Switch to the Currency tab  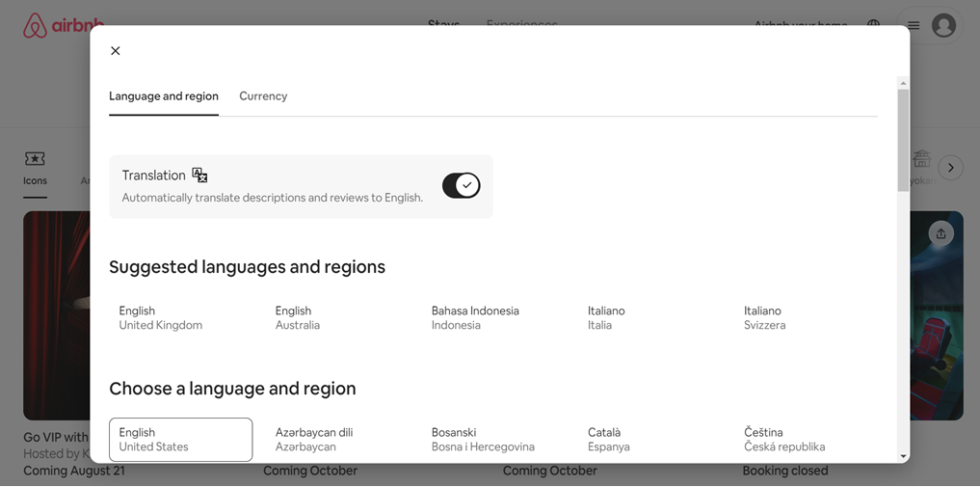pyautogui.click(x=263, y=96)
